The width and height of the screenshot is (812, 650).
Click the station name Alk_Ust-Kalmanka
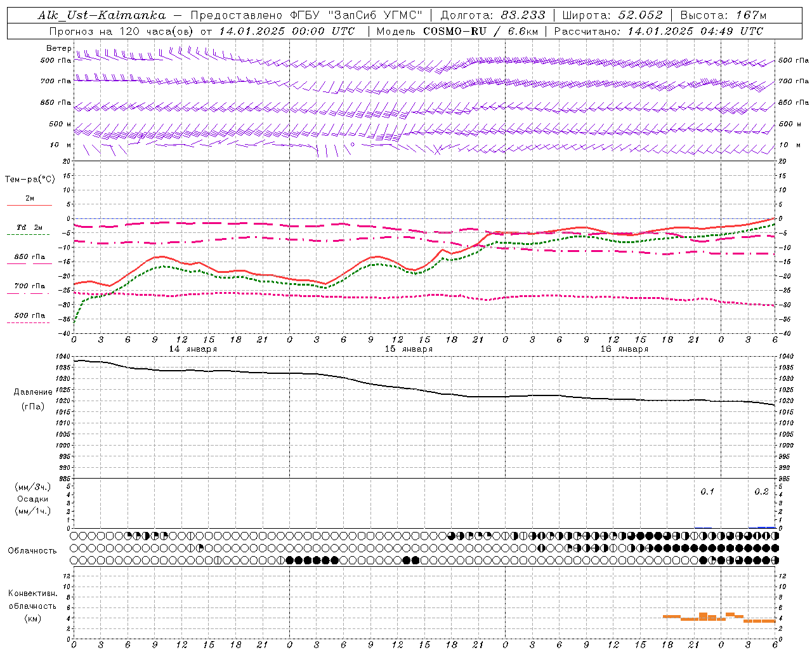(101, 15)
